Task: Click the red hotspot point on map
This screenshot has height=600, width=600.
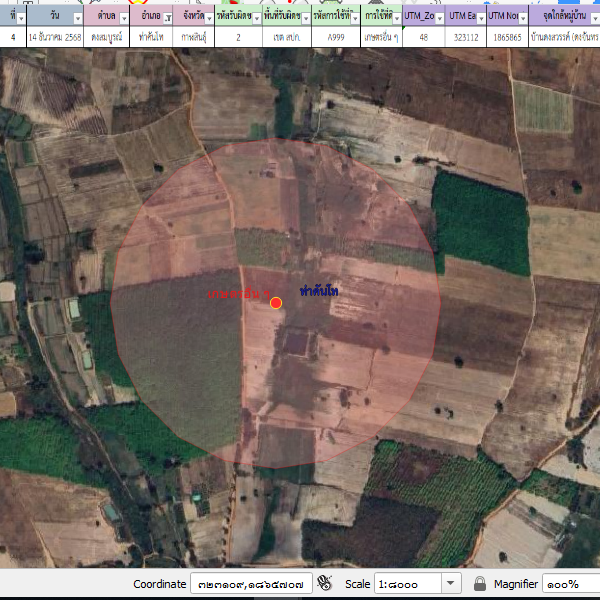Action: (276, 302)
